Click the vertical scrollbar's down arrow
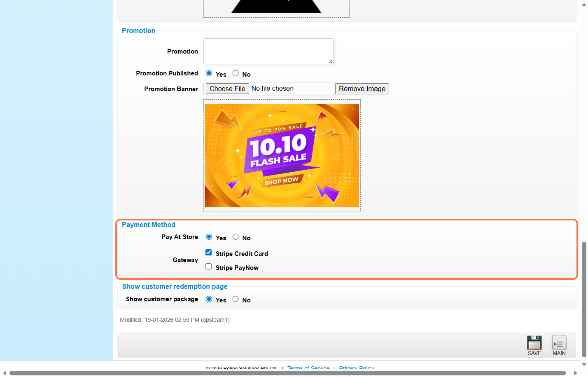This screenshot has width=588, height=377. (584, 364)
